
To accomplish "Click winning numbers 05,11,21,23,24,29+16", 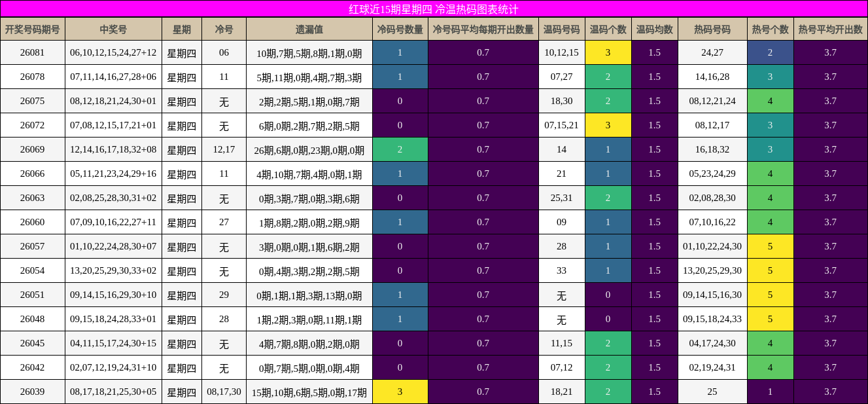I will [114, 174].
